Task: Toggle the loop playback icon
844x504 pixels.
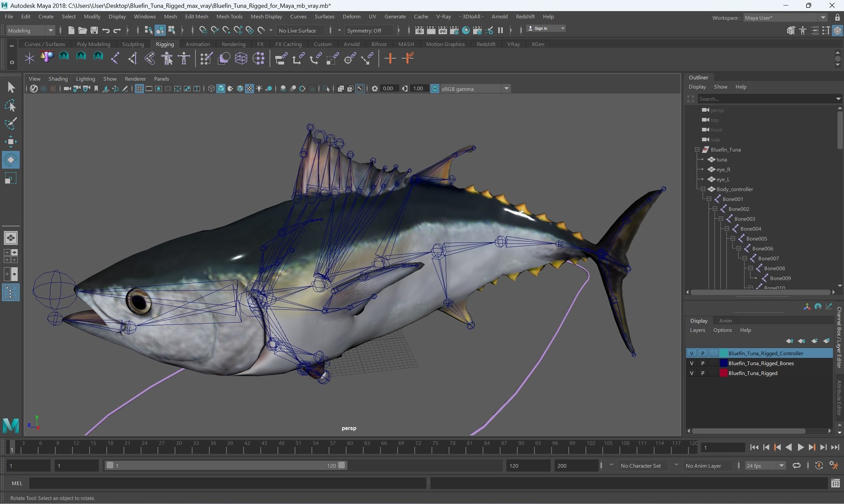Action: coord(796,465)
